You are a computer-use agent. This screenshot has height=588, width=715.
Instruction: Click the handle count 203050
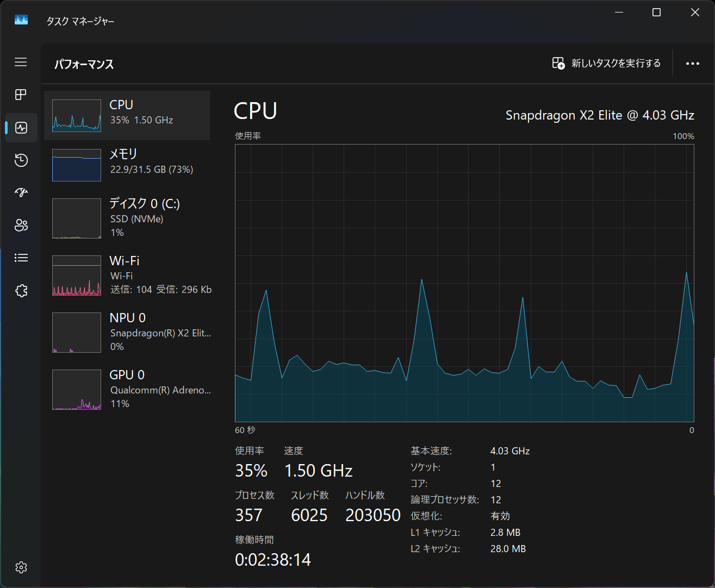tap(373, 515)
